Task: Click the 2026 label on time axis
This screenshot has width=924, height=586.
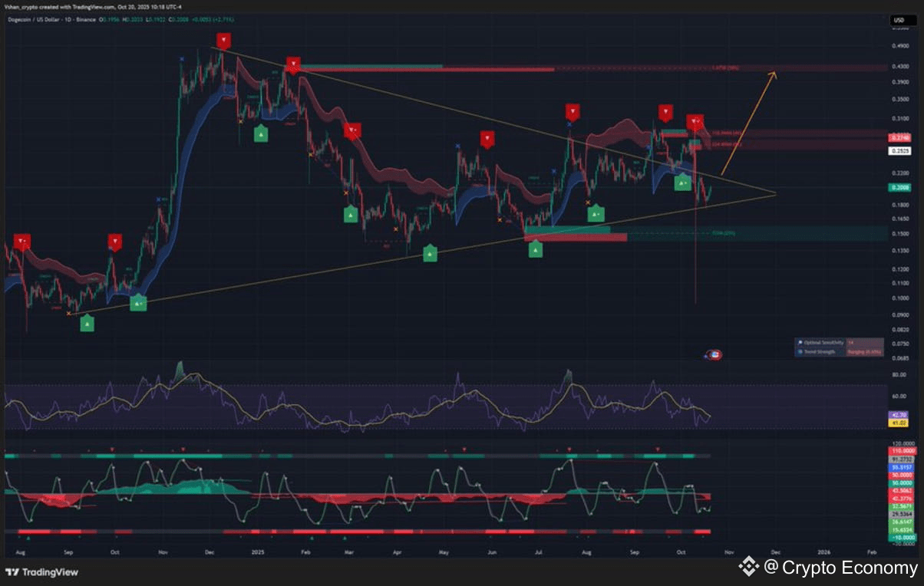Action: (x=823, y=551)
